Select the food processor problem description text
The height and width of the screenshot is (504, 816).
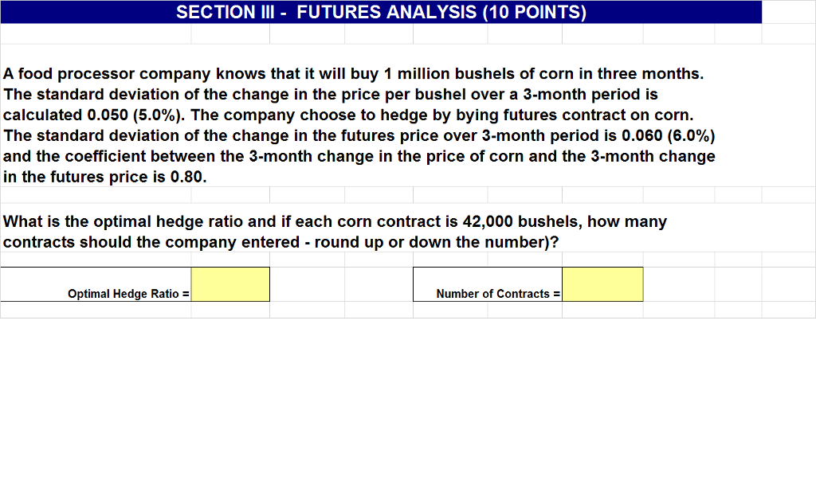pyautogui.click(x=359, y=125)
